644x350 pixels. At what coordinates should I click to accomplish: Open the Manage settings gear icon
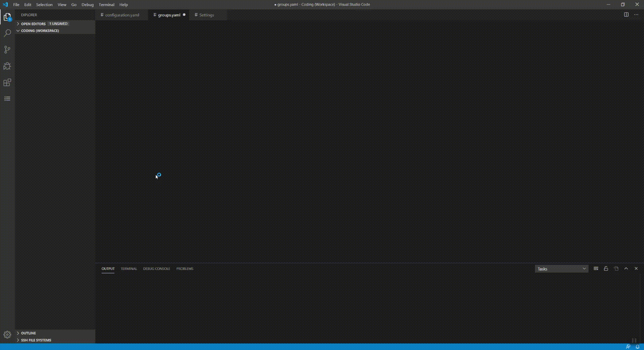click(7, 335)
